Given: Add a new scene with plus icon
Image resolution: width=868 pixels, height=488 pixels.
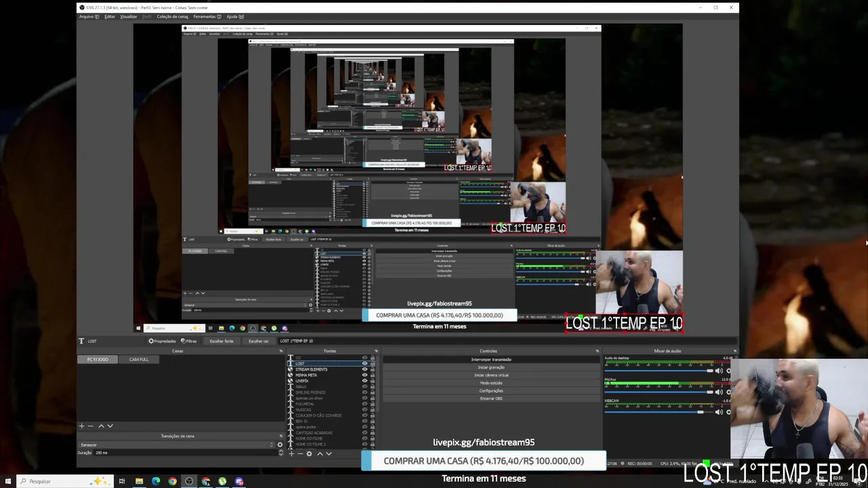Looking at the screenshot, I should tap(81, 426).
